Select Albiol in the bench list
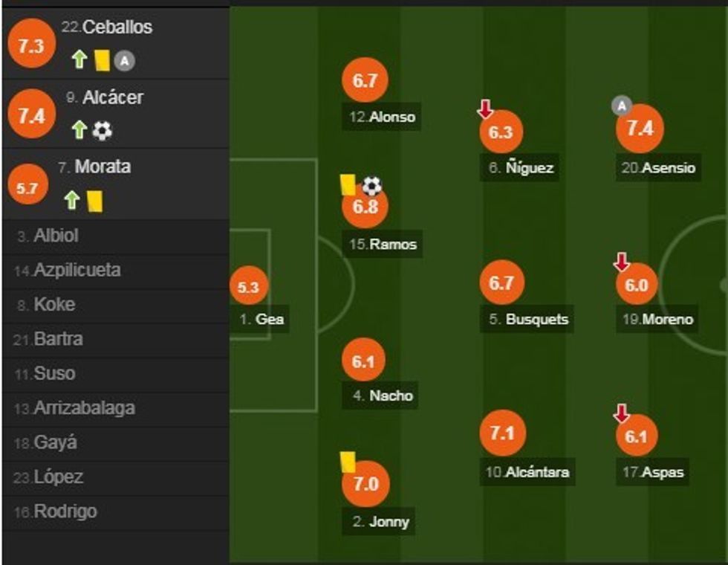728x565 pixels. (56, 236)
